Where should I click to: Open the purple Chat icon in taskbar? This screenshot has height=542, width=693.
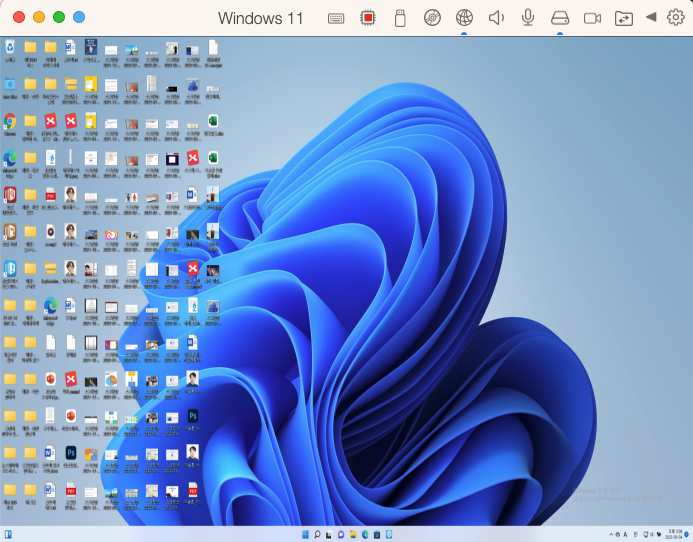[x=341, y=534]
